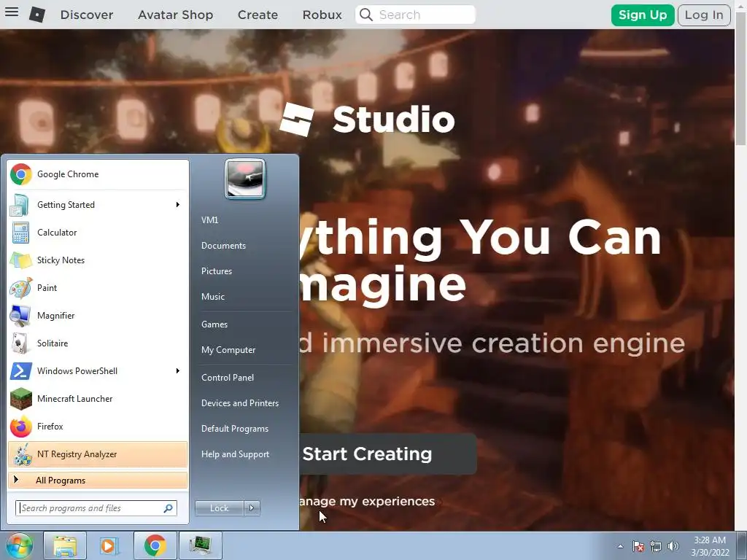
Task: Open Pictures from Start menu
Action: (x=216, y=271)
